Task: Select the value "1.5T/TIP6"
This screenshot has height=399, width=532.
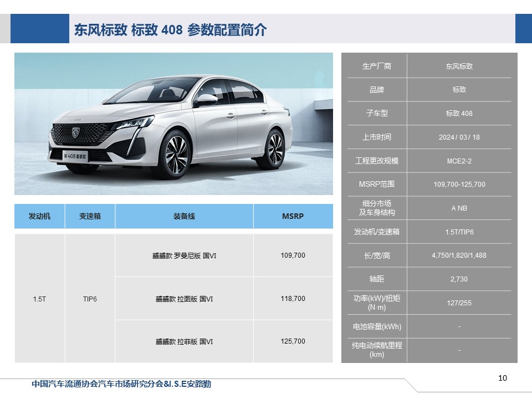Action: pos(459,232)
